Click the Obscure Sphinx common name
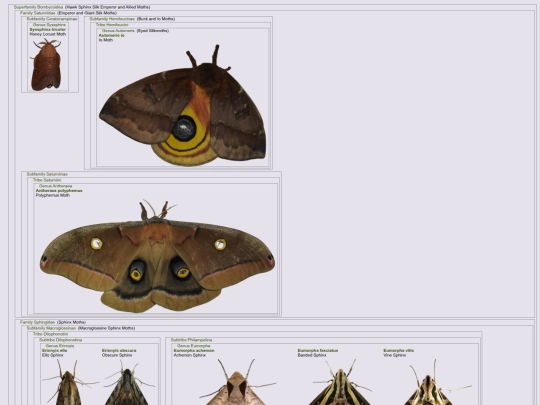 [x=117, y=355]
